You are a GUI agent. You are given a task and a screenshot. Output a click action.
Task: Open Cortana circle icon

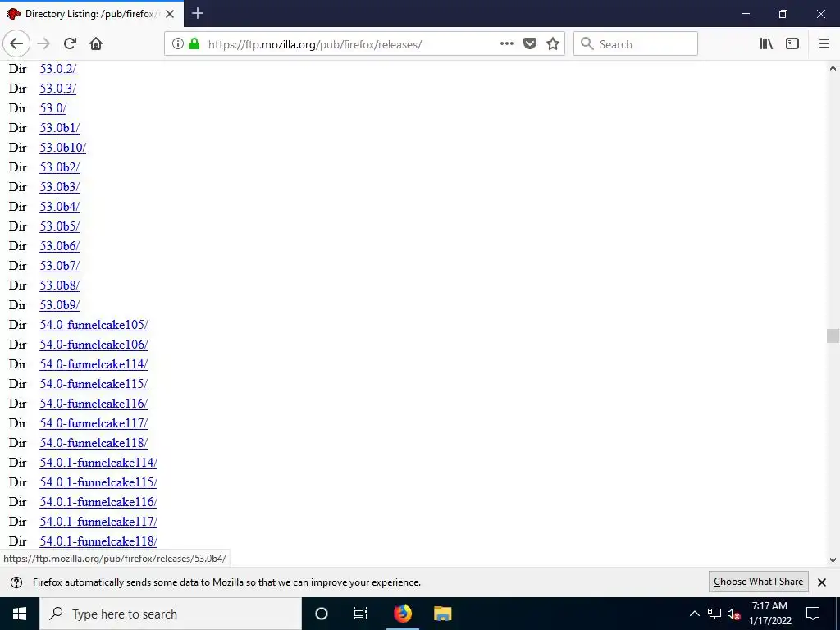click(322, 614)
